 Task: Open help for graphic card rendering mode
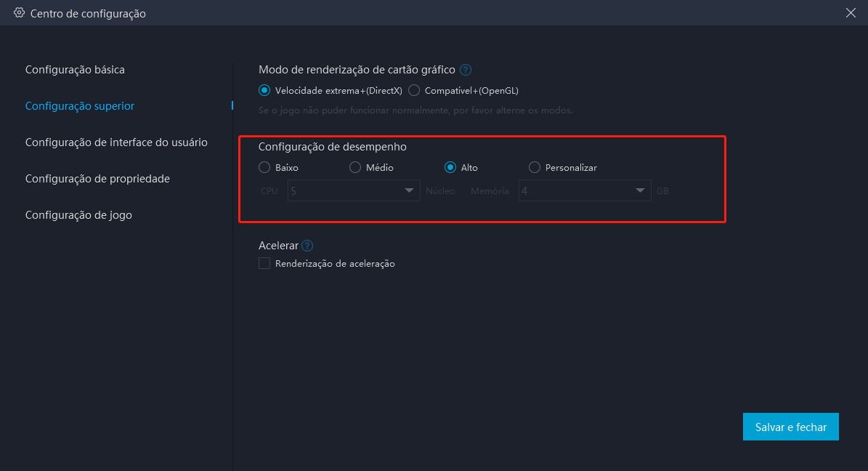click(464, 69)
